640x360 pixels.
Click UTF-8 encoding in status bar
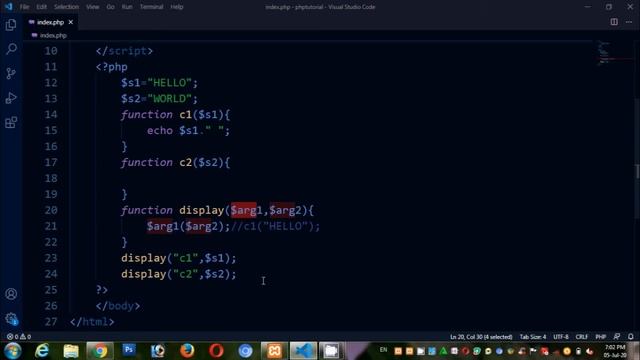[561, 337]
